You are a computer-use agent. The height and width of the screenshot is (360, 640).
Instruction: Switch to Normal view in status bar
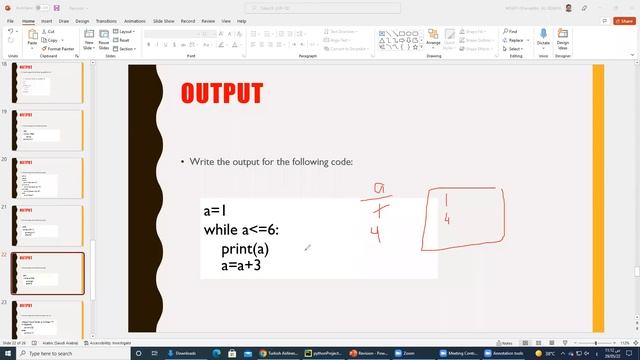tap(525, 343)
